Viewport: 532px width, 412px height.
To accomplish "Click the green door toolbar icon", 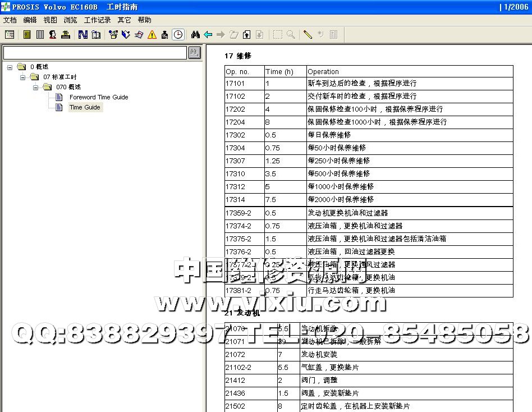I will [27, 35].
